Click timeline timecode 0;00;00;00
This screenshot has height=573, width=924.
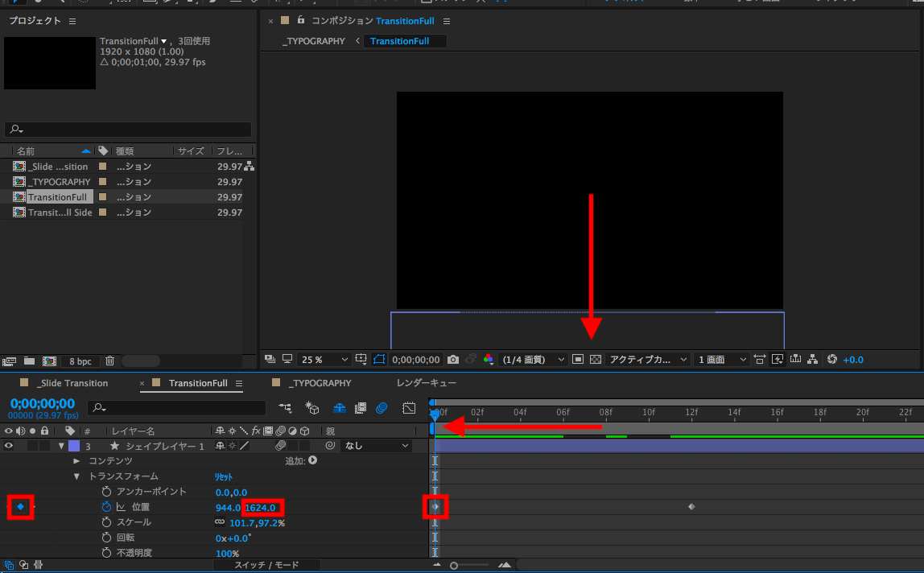pyautogui.click(x=43, y=404)
